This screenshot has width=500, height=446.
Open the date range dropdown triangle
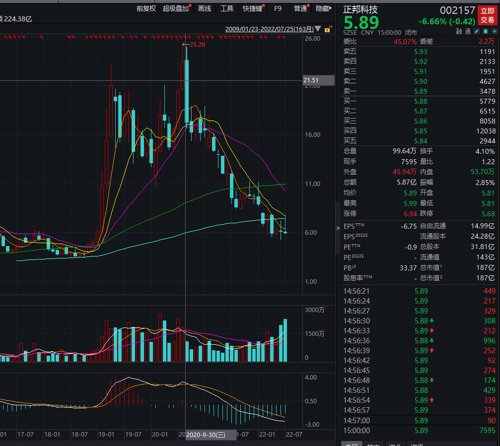[x=318, y=29]
